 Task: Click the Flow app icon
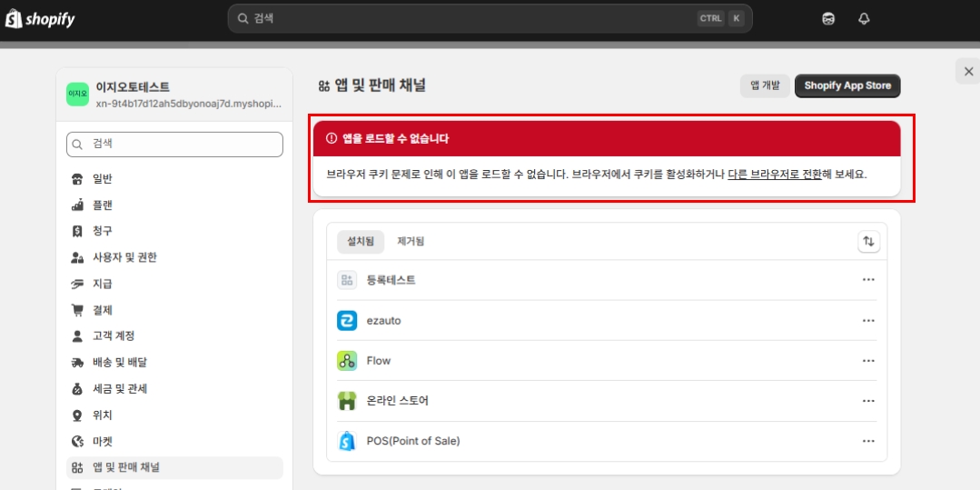coord(347,361)
